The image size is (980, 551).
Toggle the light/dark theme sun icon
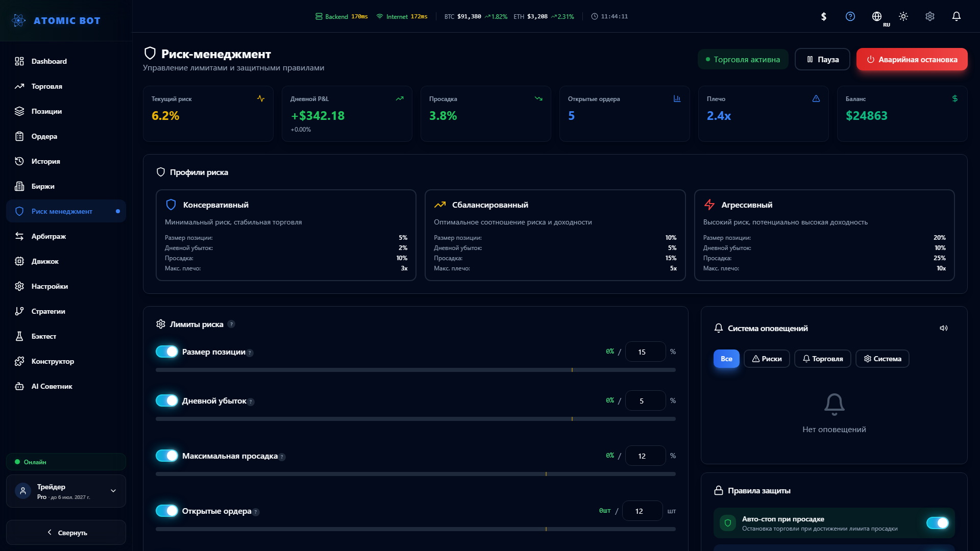[903, 16]
